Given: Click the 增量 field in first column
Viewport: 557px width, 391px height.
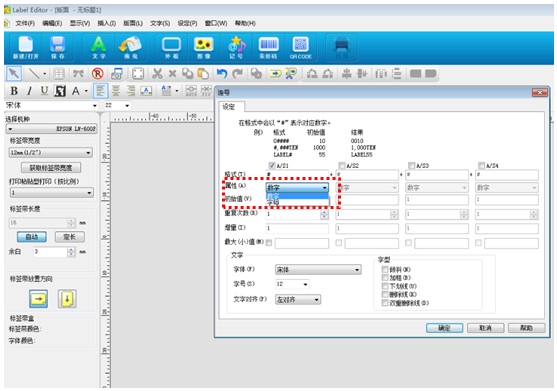Looking at the screenshot, I should 297,228.
